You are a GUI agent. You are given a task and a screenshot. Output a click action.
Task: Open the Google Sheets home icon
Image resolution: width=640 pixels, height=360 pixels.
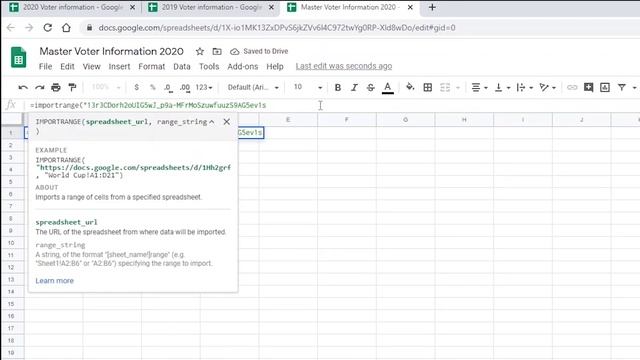point(18,58)
